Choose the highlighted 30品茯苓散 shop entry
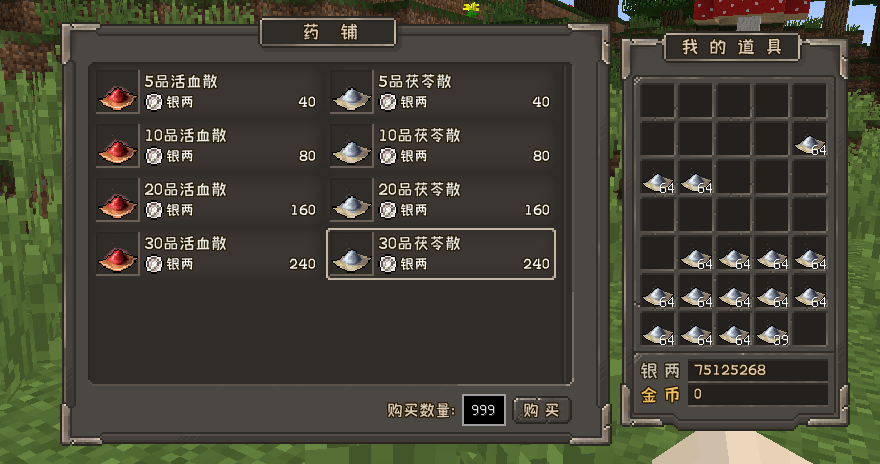880x464 pixels. coord(441,254)
